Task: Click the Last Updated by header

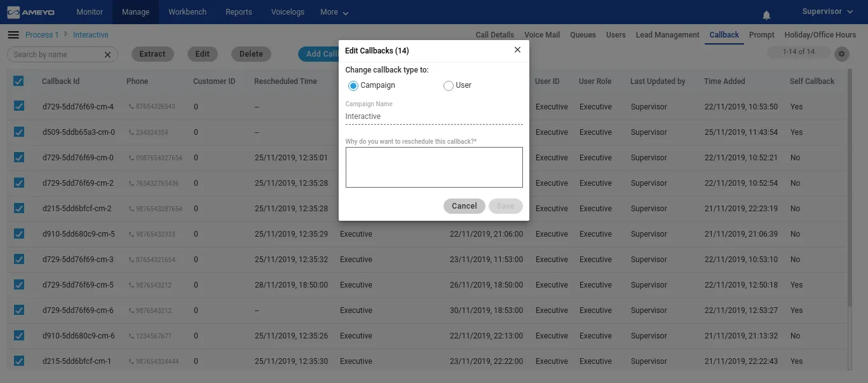Action: click(658, 81)
